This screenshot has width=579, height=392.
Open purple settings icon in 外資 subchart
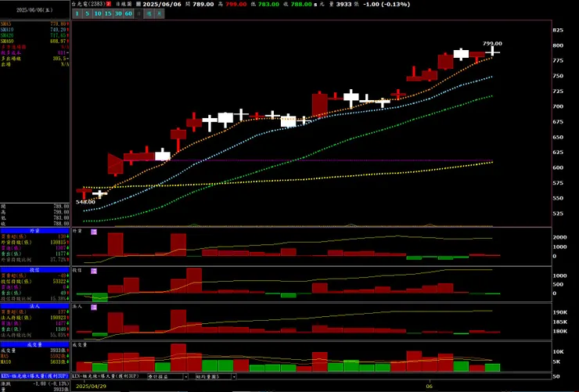click(94, 232)
